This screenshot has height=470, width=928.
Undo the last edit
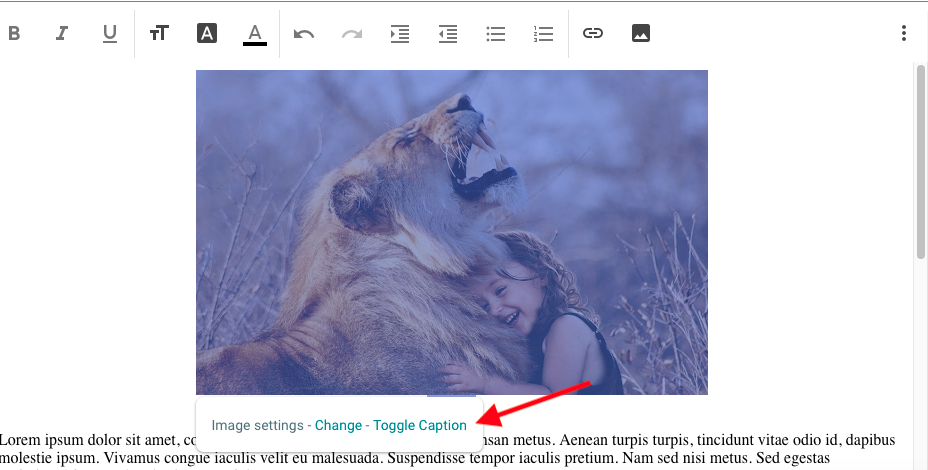(x=304, y=33)
